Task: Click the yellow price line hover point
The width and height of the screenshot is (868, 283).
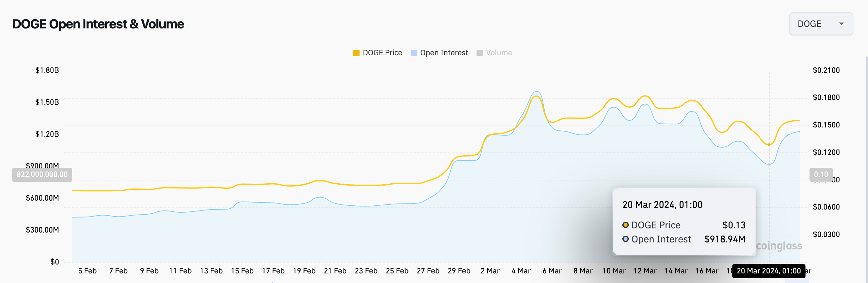Action: pos(769,145)
